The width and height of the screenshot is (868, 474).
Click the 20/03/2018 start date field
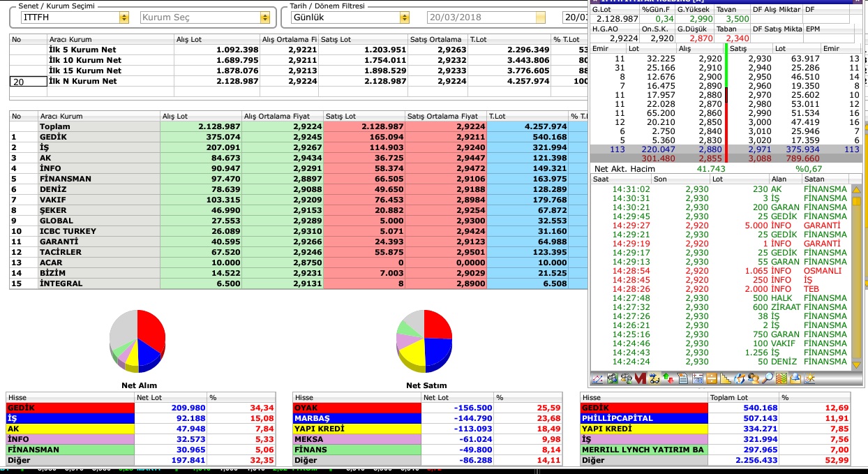(x=487, y=17)
